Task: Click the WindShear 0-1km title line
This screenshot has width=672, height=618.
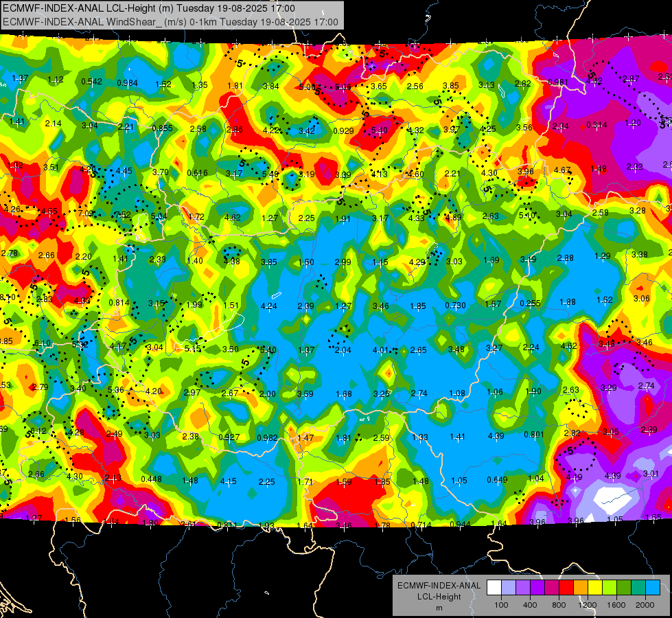Action: pyautogui.click(x=170, y=22)
